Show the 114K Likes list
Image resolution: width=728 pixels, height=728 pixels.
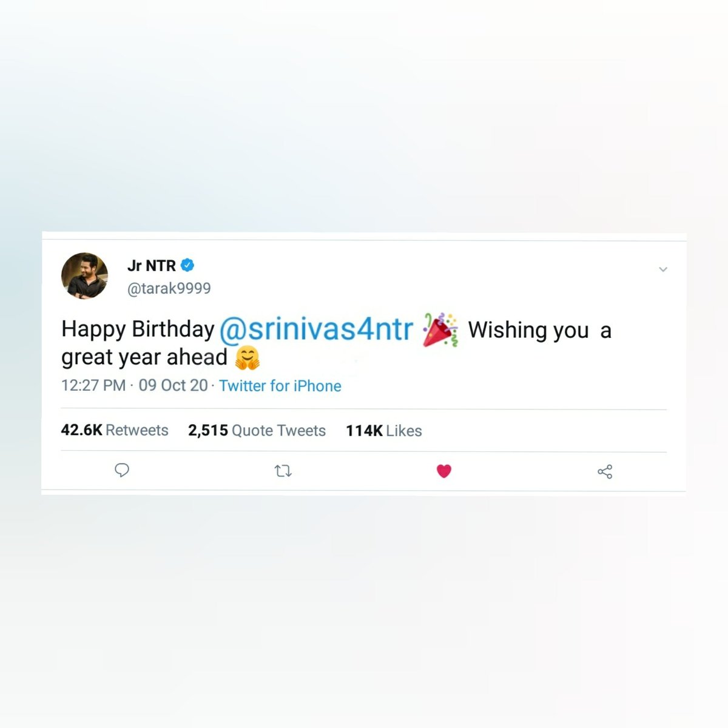point(384,431)
